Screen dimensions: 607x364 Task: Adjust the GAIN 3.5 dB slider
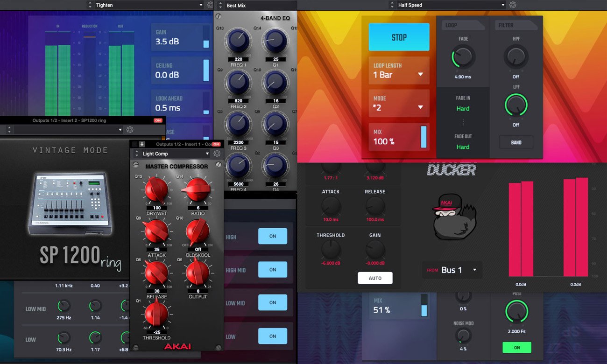tap(206, 37)
